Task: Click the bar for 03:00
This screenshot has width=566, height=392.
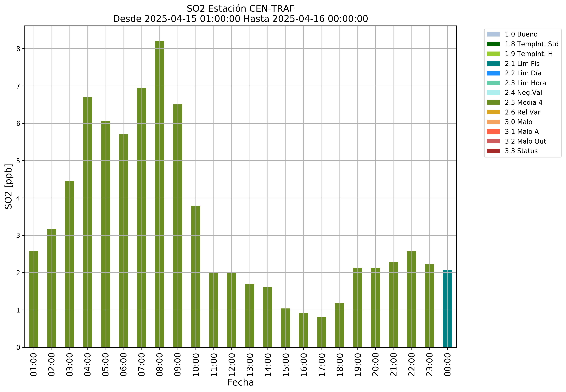Action: pos(70,264)
